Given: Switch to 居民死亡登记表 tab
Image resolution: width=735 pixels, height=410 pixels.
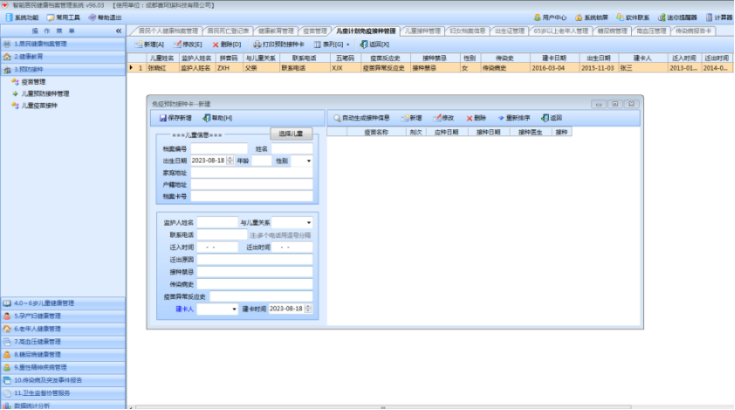Looking at the screenshot, I should (228, 31).
